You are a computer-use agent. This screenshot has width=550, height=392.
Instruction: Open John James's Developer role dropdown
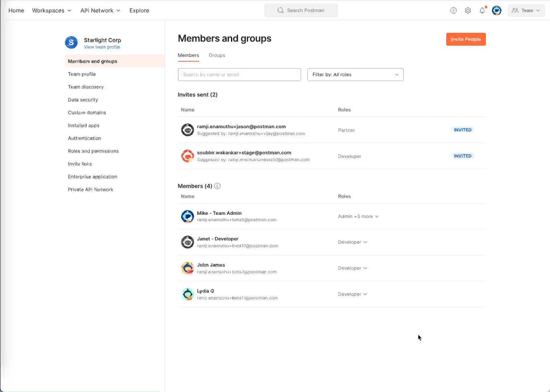[x=352, y=268]
